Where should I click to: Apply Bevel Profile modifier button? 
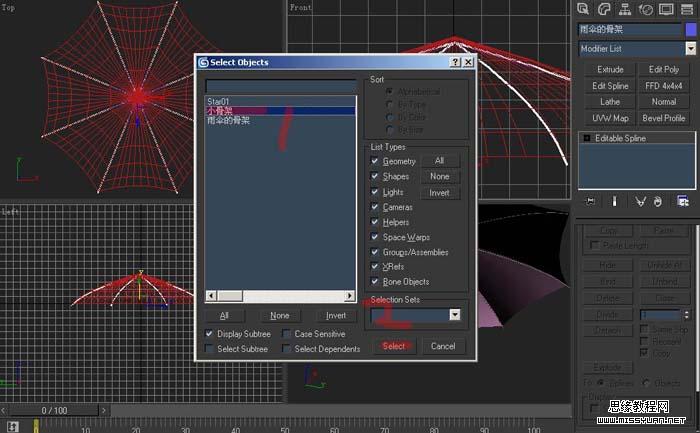click(x=664, y=118)
